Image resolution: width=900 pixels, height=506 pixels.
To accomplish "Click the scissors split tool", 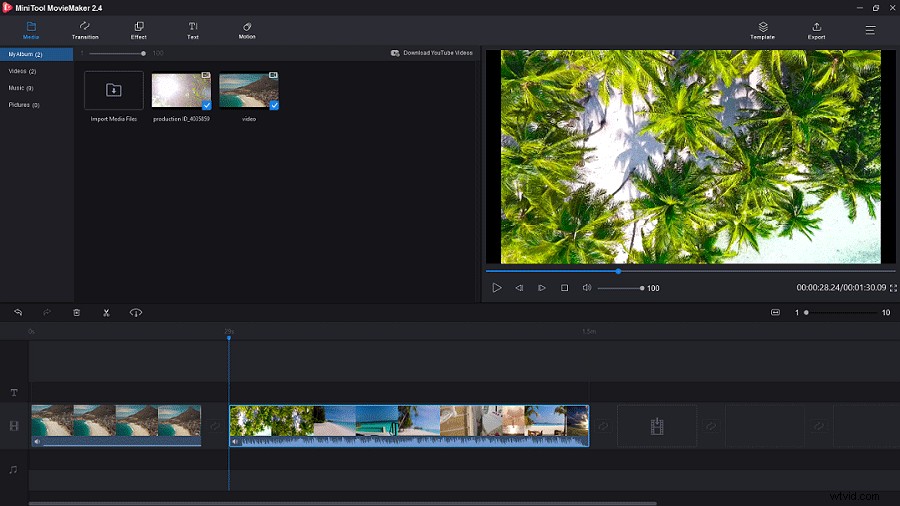I will 106,313.
